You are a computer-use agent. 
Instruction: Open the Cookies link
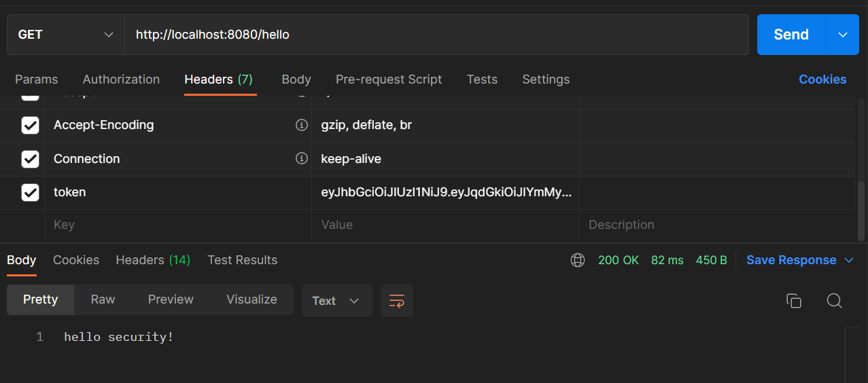(822, 79)
